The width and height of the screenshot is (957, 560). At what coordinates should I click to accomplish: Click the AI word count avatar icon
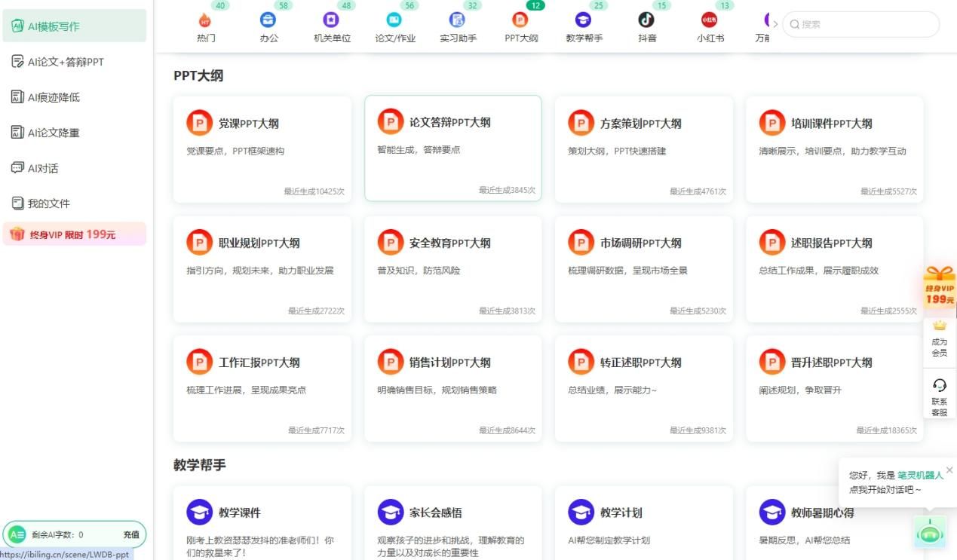(17, 535)
